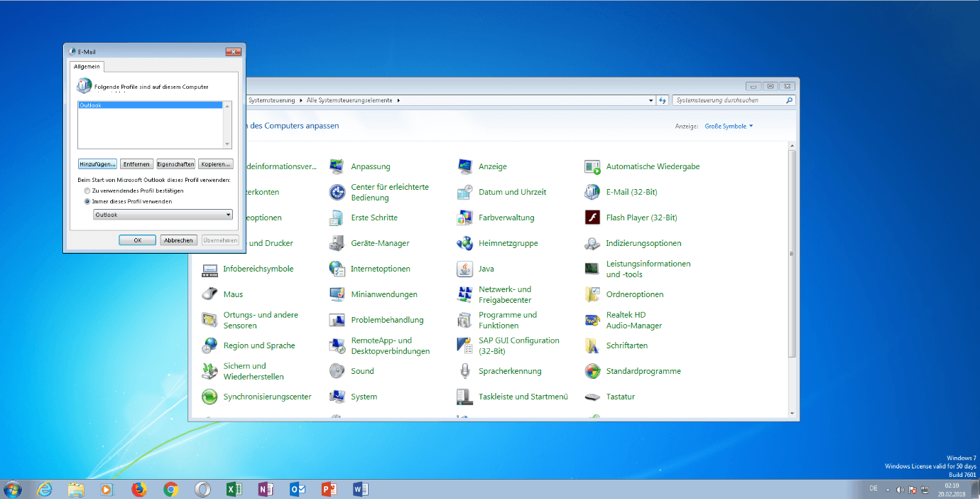The height and width of the screenshot is (499, 980).
Task: Open the 'Problembehandlung' link
Action: [387, 320]
